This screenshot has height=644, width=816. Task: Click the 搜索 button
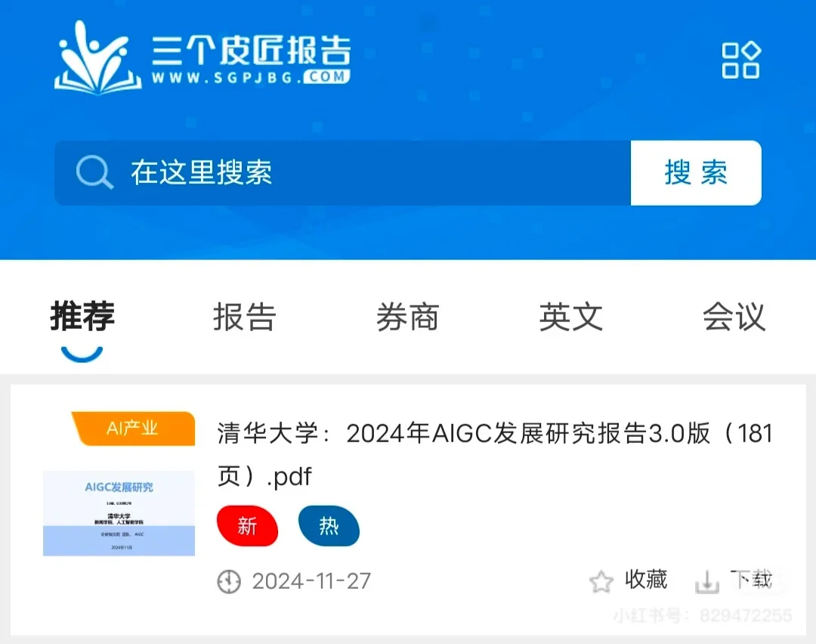(x=696, y=173)
